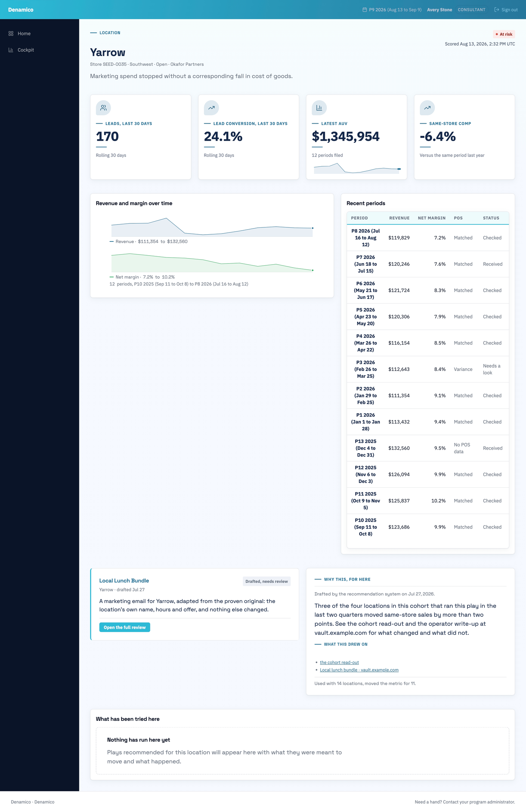Image resolution: width=526 pixels, height=812 pixels.
Task: Click the red dot in At risk badge
Action: pos(497,34)
